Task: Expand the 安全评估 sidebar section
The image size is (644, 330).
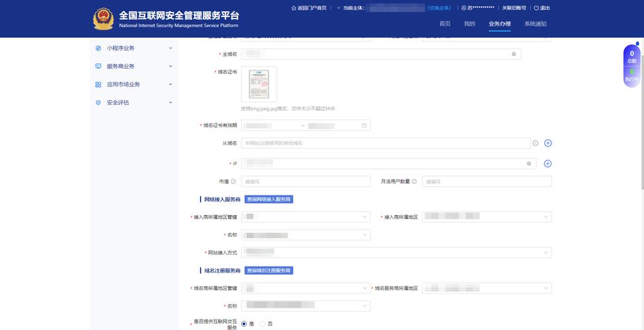Action: tap(170, 102)
